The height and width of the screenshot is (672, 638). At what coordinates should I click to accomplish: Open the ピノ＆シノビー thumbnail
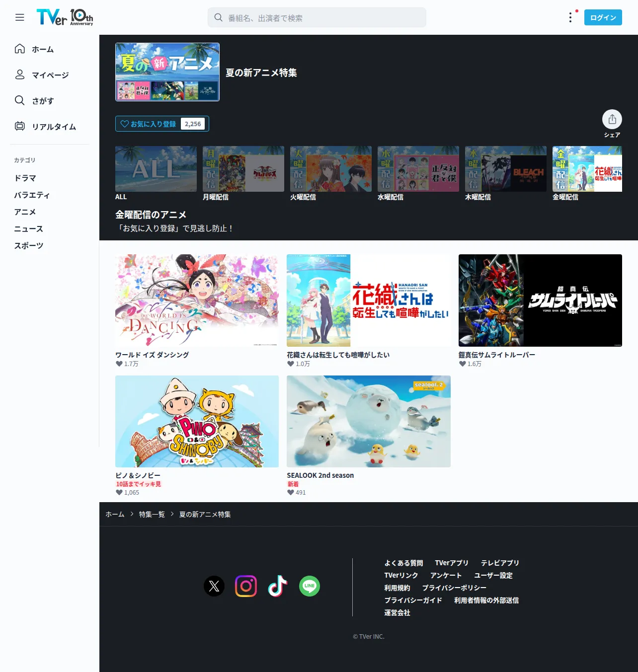click(197, 421)
